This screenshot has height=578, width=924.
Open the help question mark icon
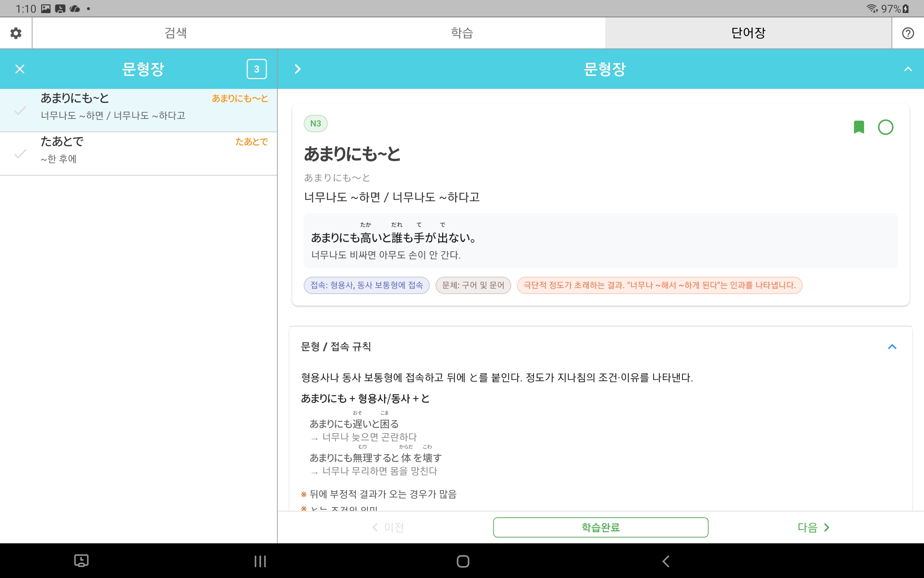tap(908, 33)
